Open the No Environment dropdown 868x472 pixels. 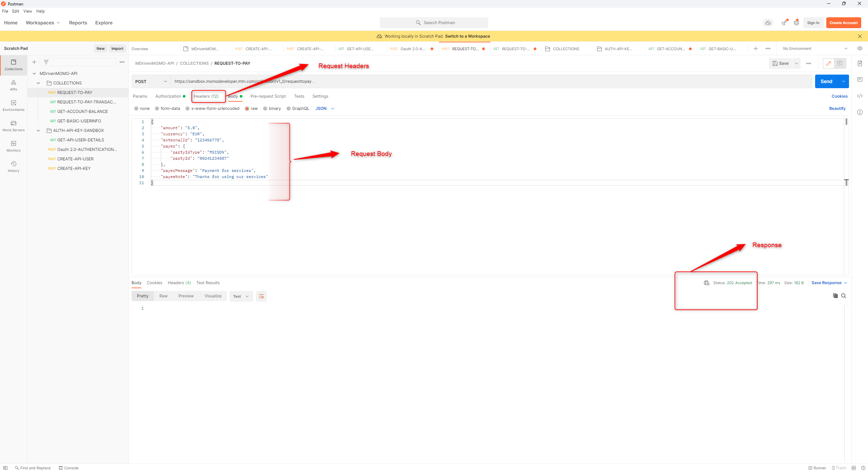tap(814, 48)
